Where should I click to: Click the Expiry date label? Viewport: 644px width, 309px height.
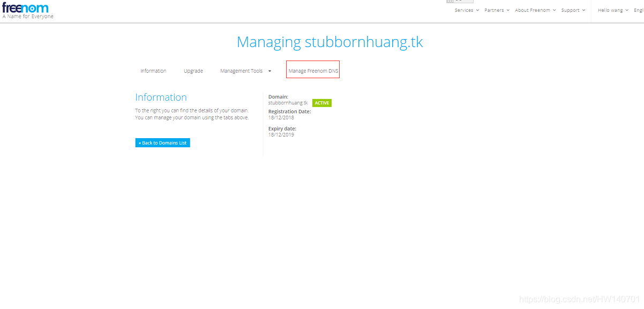(x=282, y=129)
